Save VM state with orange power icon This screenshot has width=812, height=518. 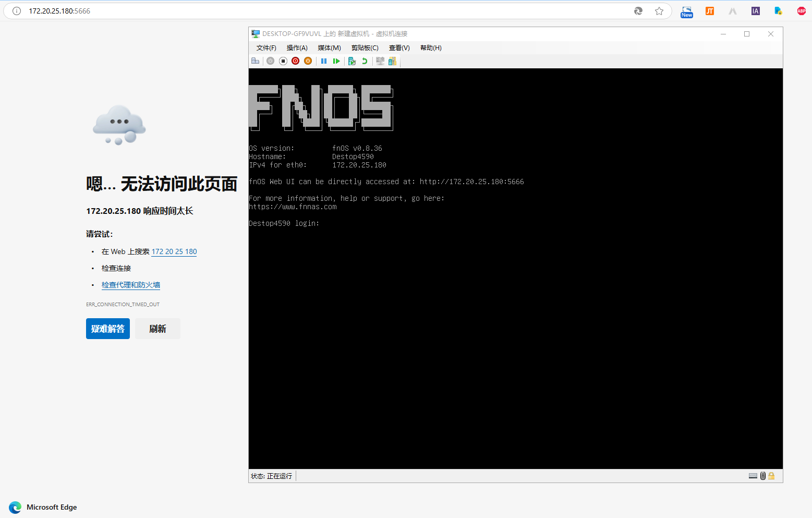click(x=308, y=61)
